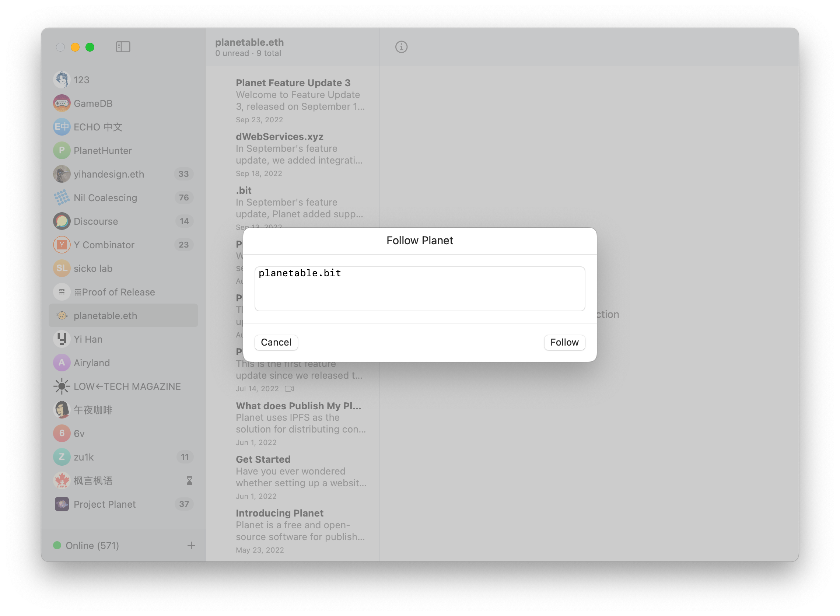
Task: Click the GameDB controller avatar
Action: pos(62,103)
